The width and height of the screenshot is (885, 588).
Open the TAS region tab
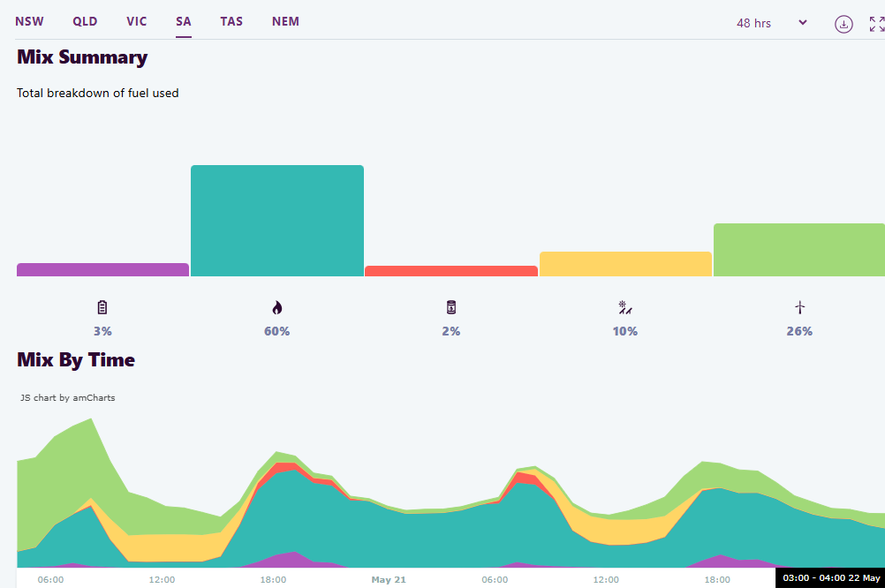(x=231, y=21)
